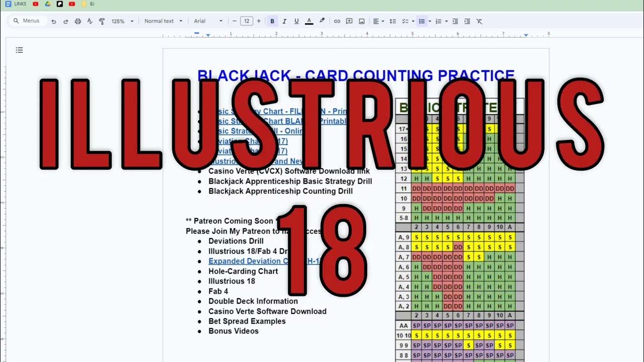Screen dimensions: 644x362
Task: Open the zoom 125% dropdown
Action: click(123, 21)
